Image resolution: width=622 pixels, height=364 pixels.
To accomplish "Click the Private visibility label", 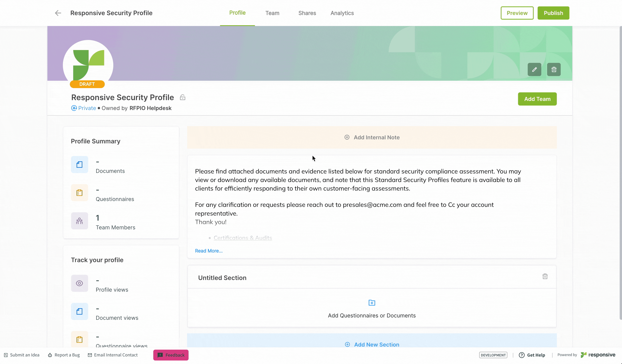I will 87,108.
